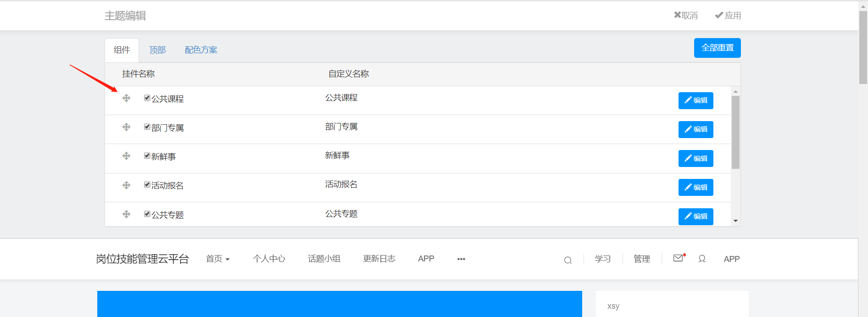Screen dimensions: 868x317
Task: Click the 挂件名称 column header
Action: tap(139, 74)
